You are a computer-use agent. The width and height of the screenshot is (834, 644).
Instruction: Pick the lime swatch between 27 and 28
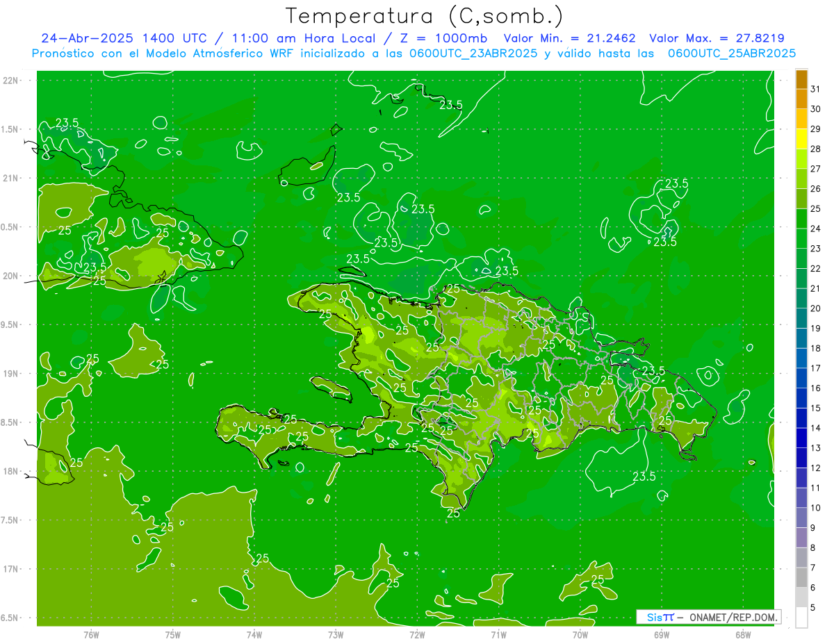click(x=801, y=159)
